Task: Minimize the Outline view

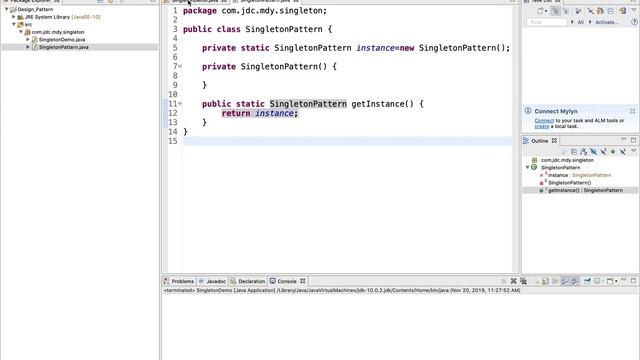Action: click(624, 139)
